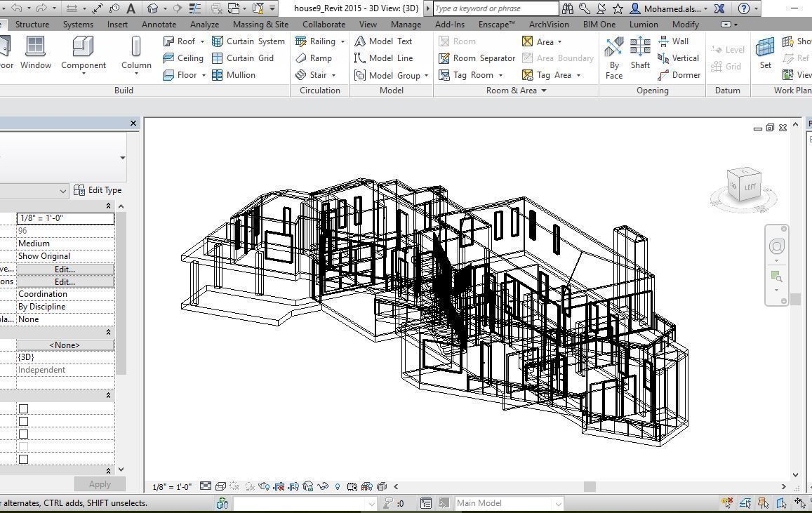This screenshot has width=812, height=513.
Task: Select the Window tool
Action: (x=35, y=53)
